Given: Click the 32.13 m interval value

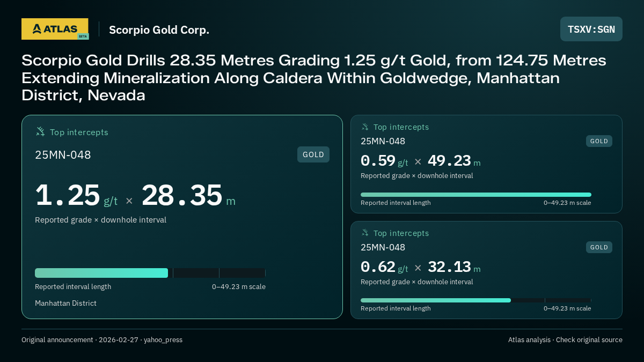Looking at the screenshot, I should 454,267.
